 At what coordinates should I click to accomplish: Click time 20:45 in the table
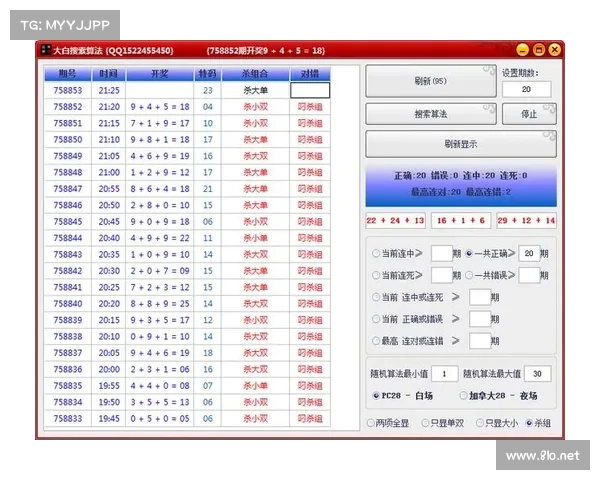click(x=109, y=222)
